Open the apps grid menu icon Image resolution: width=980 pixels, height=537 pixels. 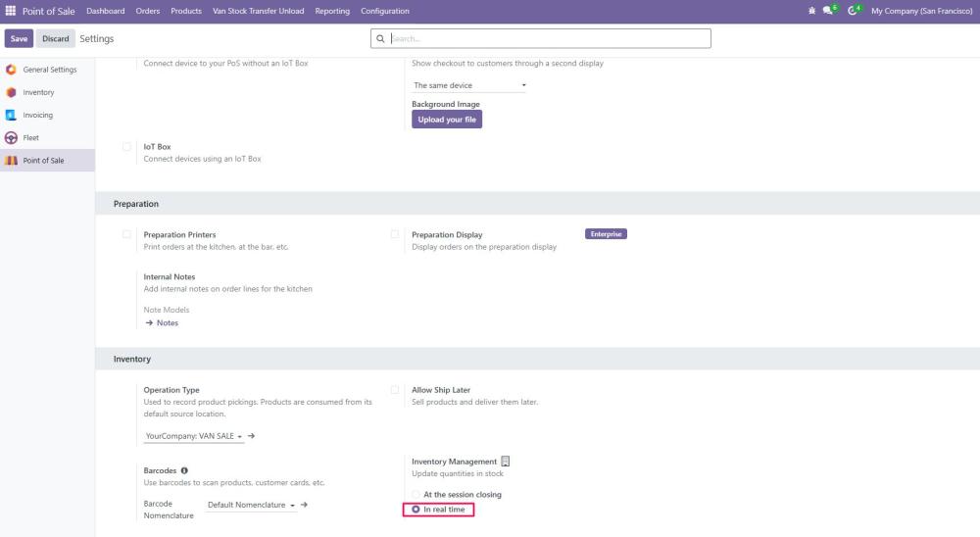[x=11, y=11]
